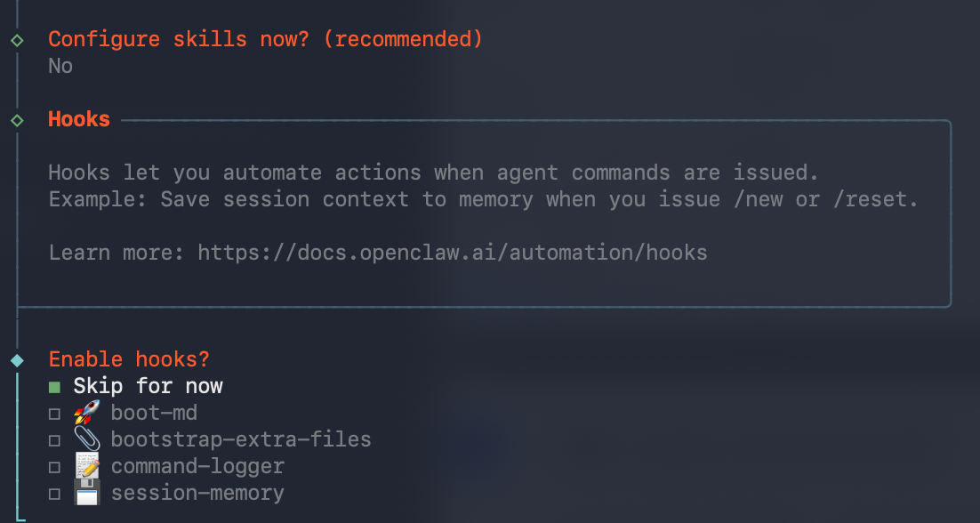
Task: Check the command-logger hook box
Action: tap(55, 467)
